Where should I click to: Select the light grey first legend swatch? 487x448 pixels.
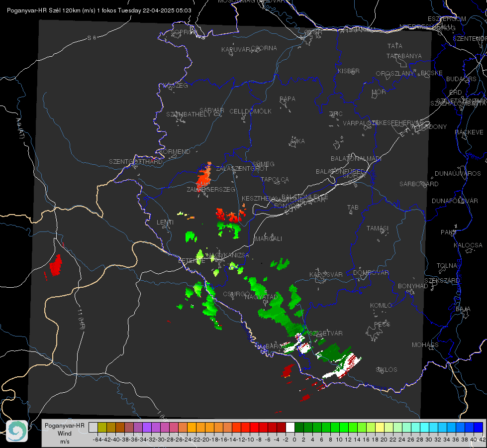pos(93,427)
